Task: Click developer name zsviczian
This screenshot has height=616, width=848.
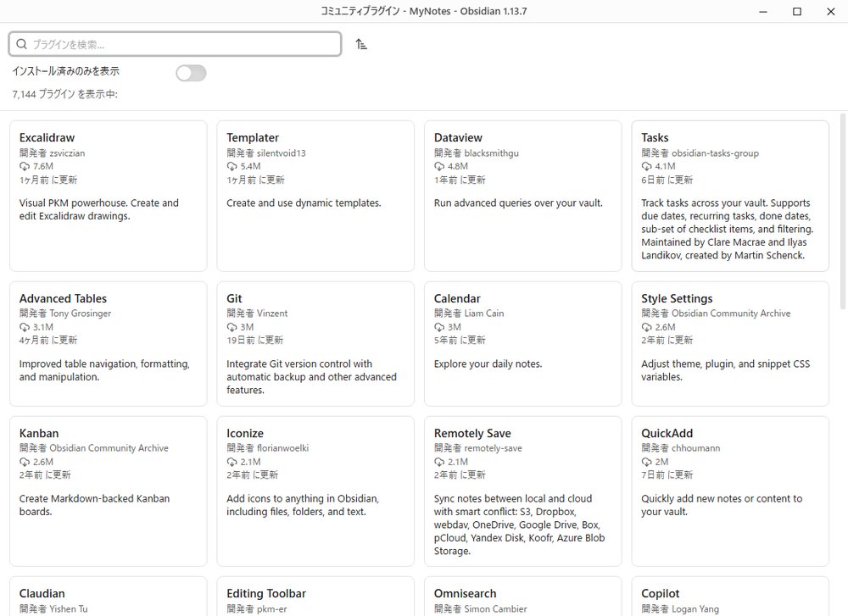Action: [x=67, y=153]
